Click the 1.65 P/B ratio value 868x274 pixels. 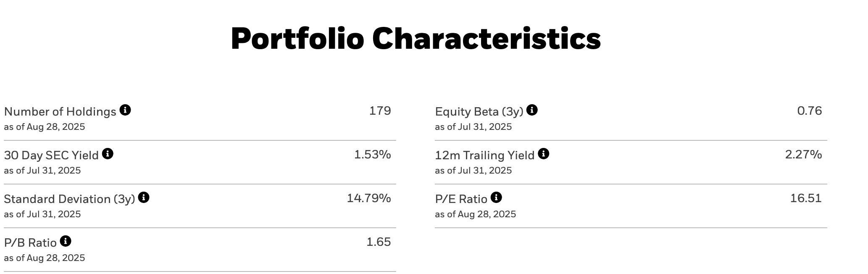(x=379, y=242)
